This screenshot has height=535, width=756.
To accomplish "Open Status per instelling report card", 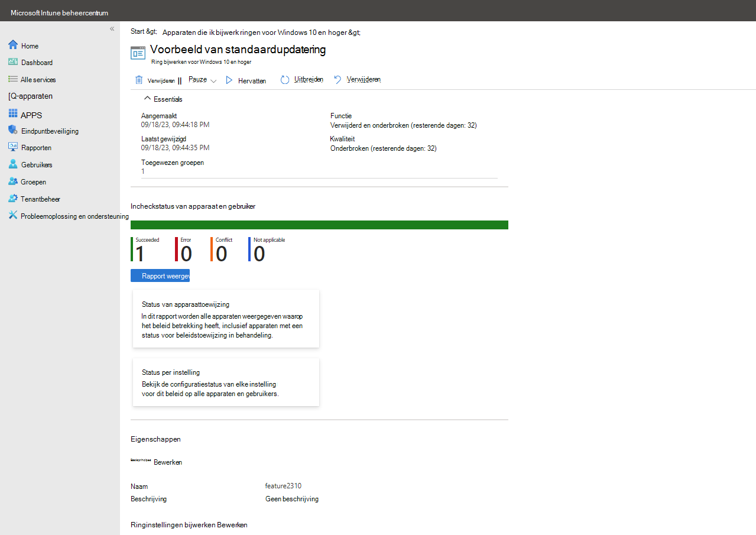I will [226, 382].
